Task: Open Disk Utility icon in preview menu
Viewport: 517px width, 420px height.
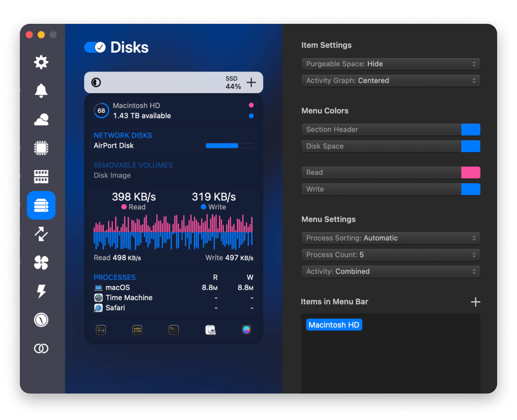Action: (210, 330)
